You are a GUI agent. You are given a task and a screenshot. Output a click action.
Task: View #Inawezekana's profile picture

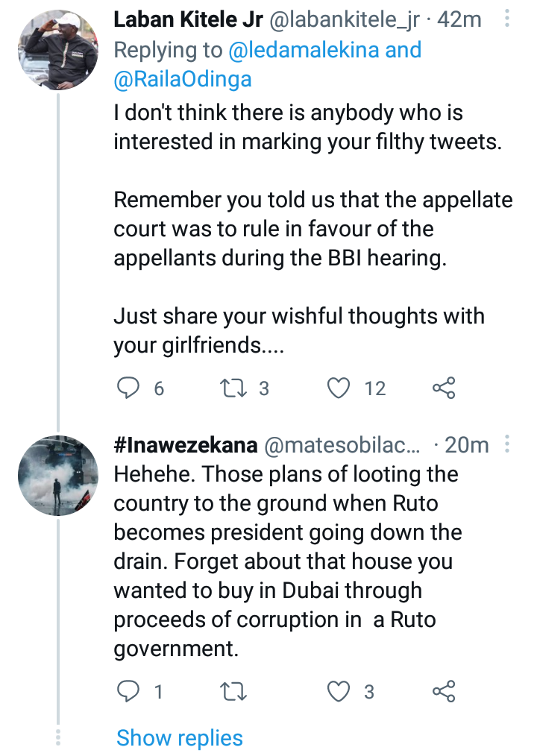(58, 476)
